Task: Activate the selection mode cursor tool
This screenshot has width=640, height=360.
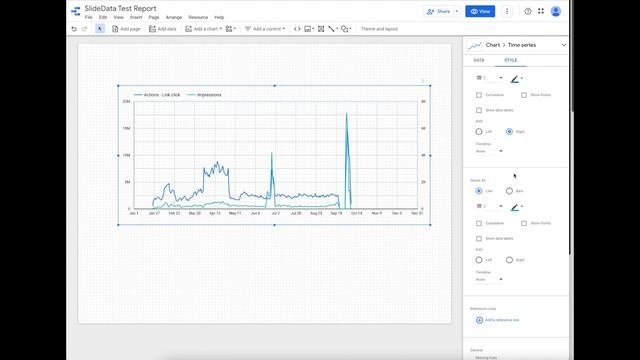Action: pos(100,29)
